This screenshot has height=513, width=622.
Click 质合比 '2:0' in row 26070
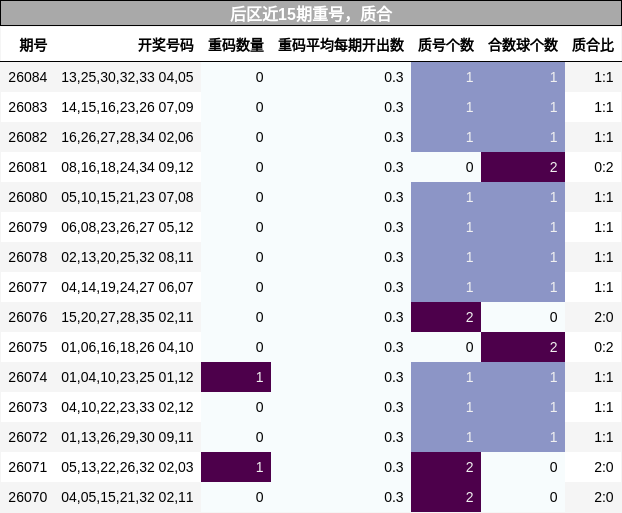(x=604, y=497)
